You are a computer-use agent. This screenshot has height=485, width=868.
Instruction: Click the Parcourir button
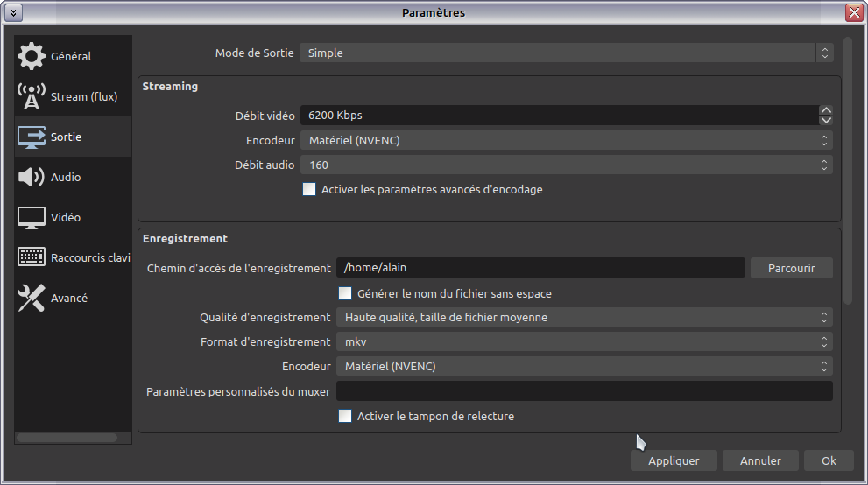[x=791, y=268]
